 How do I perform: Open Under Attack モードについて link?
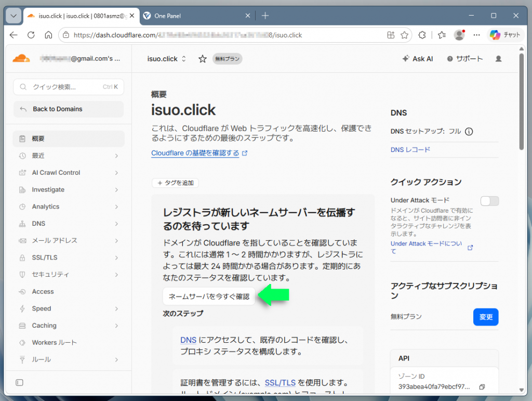tap(426, 248)
